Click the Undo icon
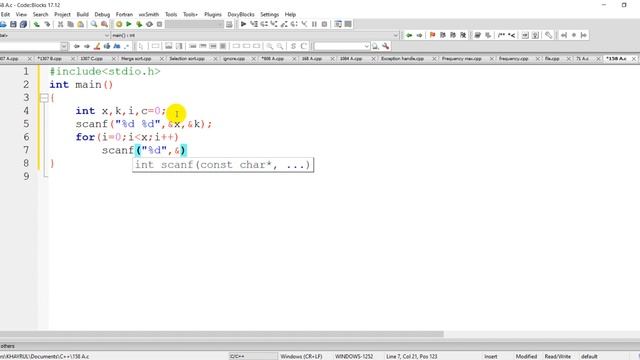Viewport: 640px width, 360px height. [37, 24]
